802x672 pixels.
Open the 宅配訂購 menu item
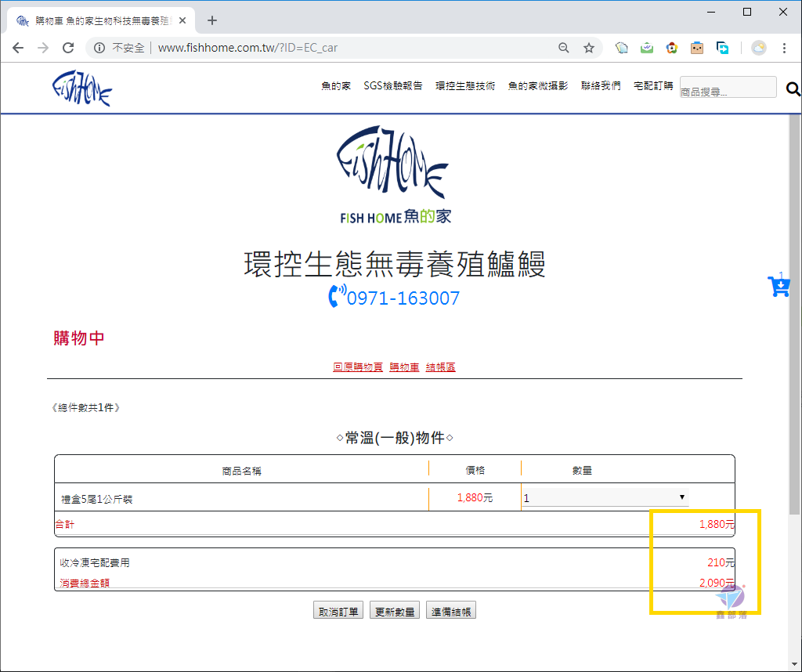click(653, 86)
